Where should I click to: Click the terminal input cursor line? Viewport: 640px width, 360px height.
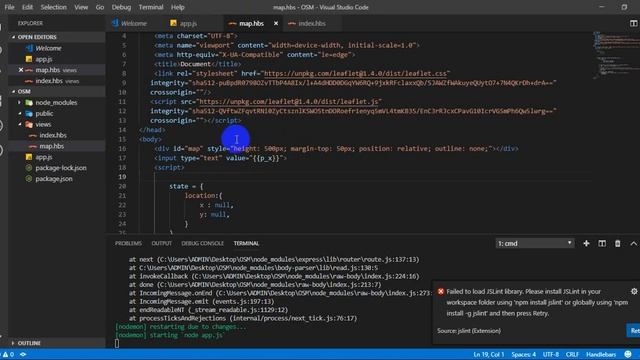pos(117,343)
